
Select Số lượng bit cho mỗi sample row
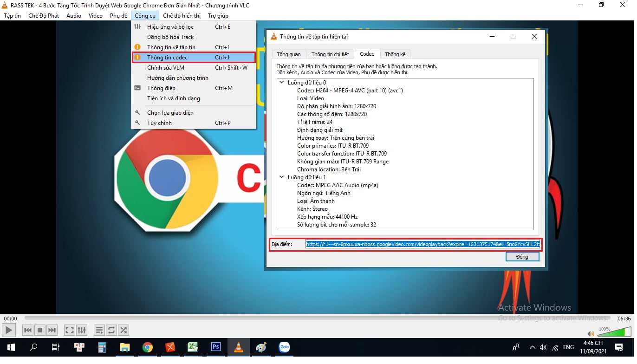tap(337, 225)
